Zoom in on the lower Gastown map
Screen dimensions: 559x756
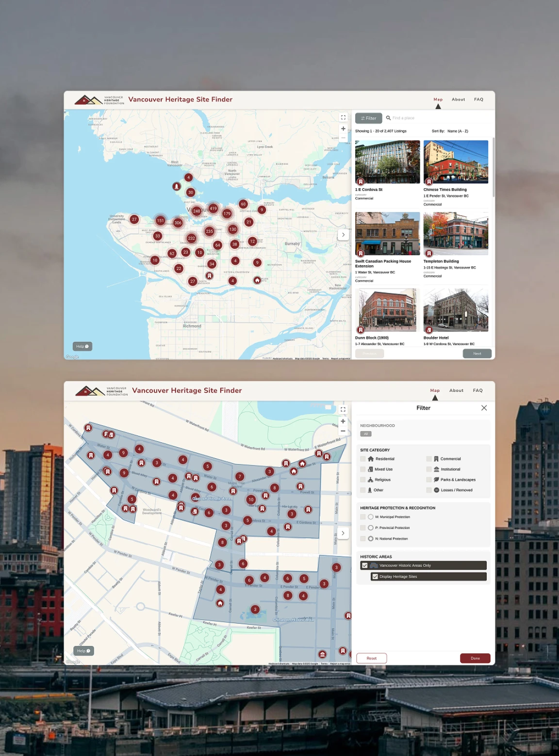(343, 421)
